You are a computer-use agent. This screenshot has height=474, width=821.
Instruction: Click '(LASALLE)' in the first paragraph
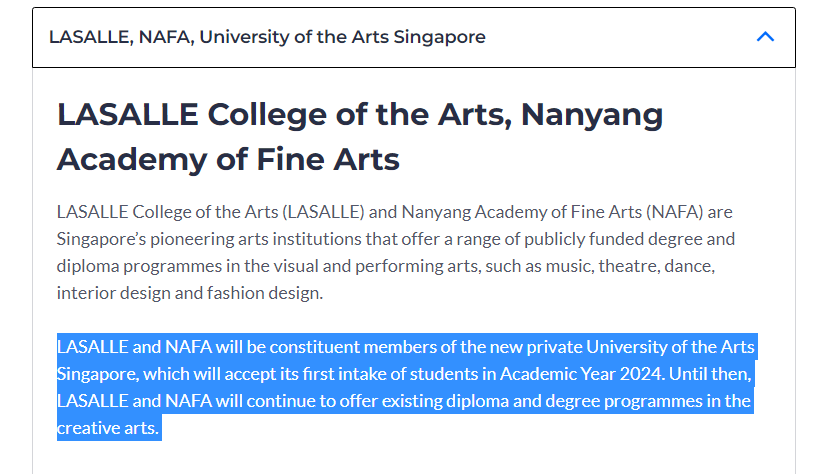coord(323,212)
